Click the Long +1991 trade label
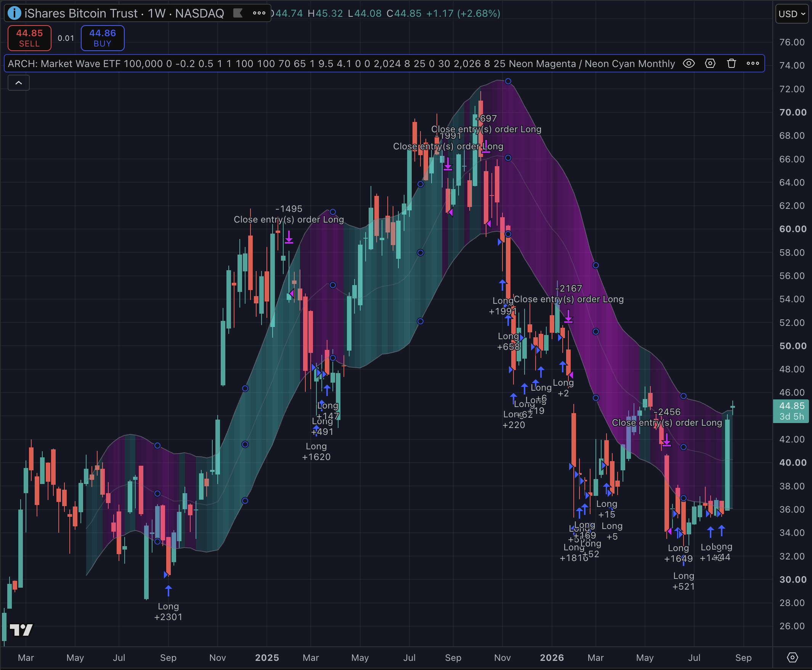 tap(503, 306)
